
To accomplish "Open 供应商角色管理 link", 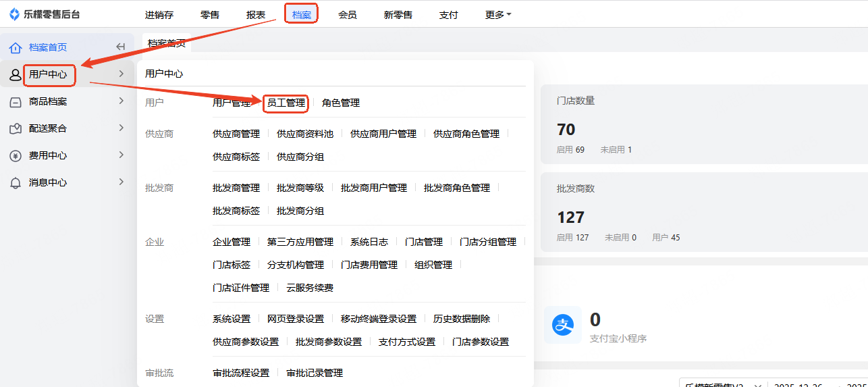I will point(466,134).
